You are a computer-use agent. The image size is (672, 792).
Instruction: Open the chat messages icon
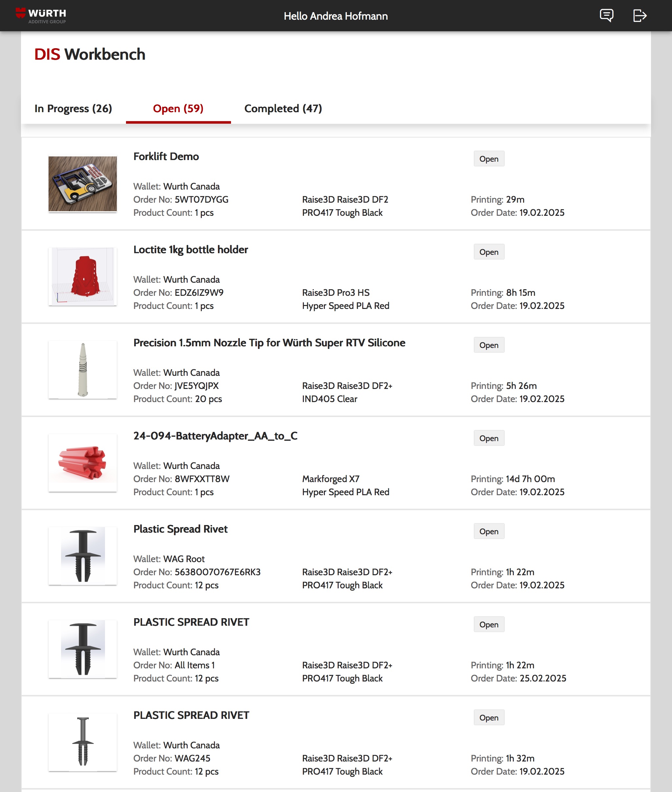[x=606, y=16]
